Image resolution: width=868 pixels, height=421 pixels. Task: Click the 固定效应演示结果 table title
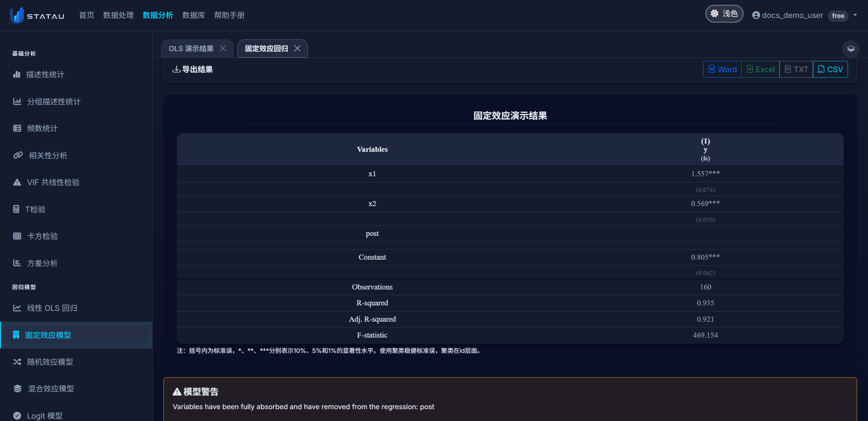click(x=510, y=116)
